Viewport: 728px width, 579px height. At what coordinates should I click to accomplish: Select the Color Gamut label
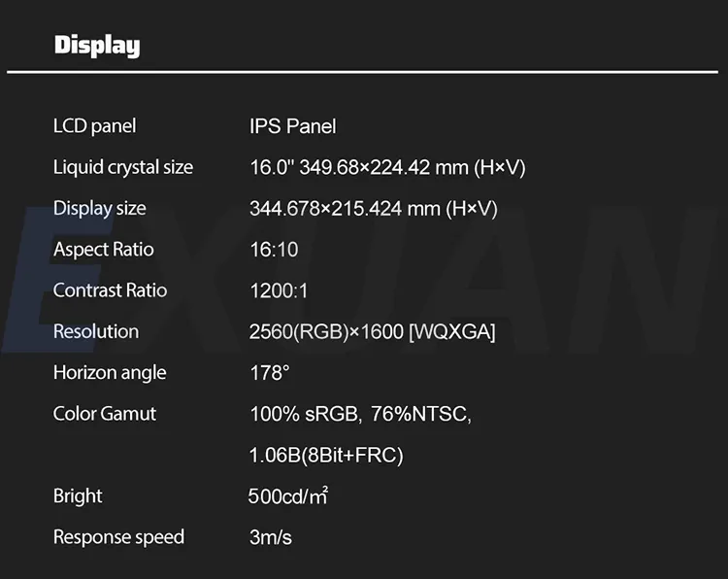point(105,414)
